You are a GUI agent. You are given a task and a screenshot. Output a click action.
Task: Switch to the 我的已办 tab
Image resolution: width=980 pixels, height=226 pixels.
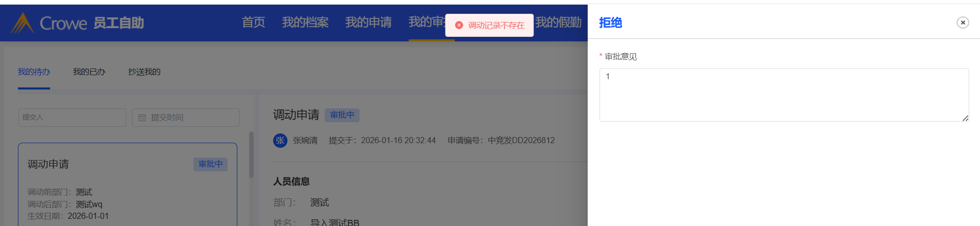(89, 72)
